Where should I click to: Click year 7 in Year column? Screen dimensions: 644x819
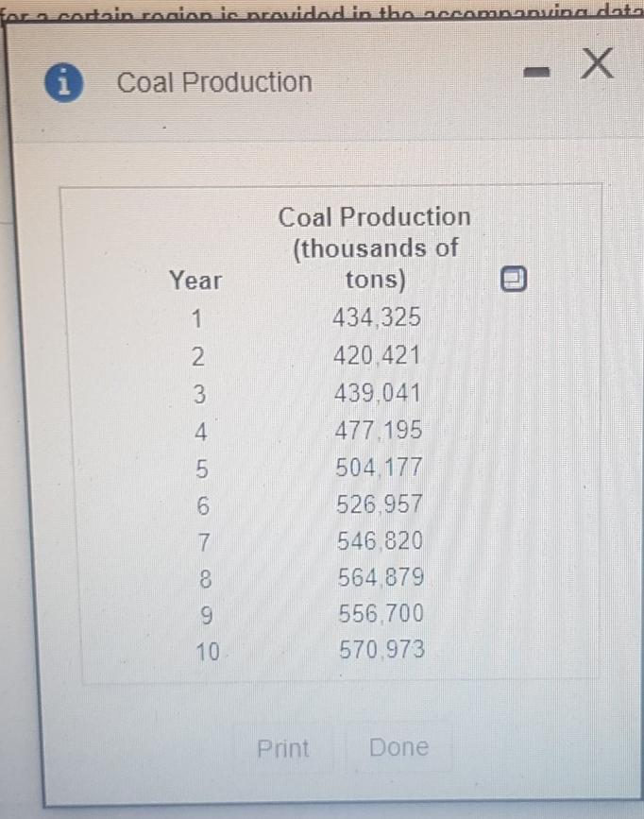click(204, 542)
